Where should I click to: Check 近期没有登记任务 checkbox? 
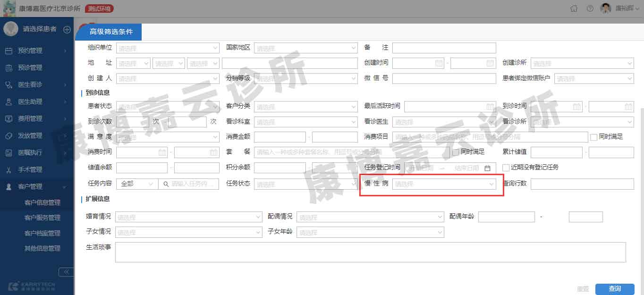click(506, 168)
